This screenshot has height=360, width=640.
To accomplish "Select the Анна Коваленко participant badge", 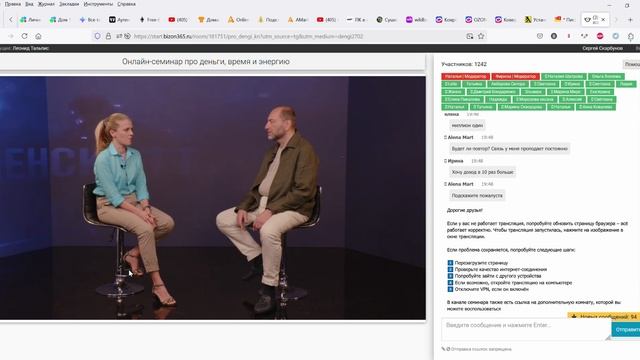I will click(x=596, y=107).
